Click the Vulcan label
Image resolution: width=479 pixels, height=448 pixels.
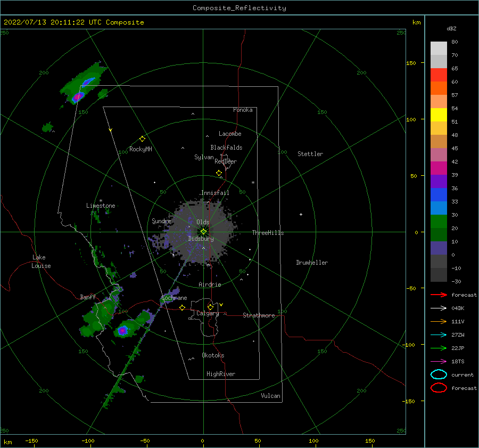[x=271, y=396]
